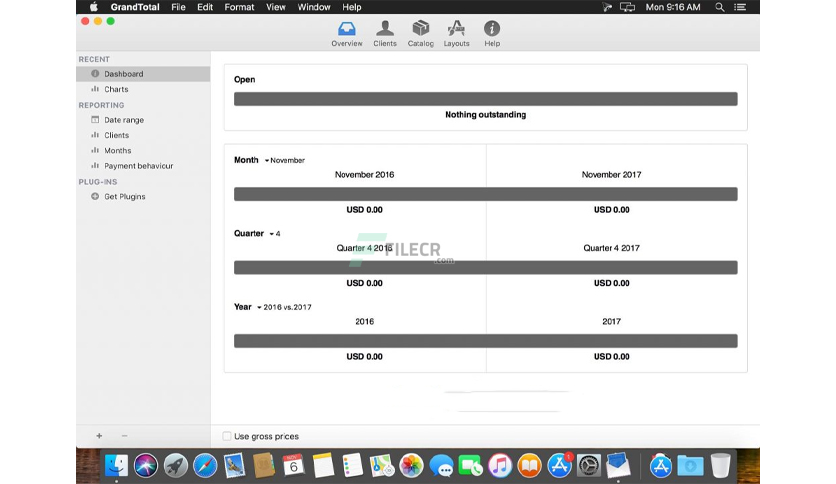The height and width of the screenshot is (484, 836).
Task: Open the GrandTotal application menu
Action: coord(135,7)
